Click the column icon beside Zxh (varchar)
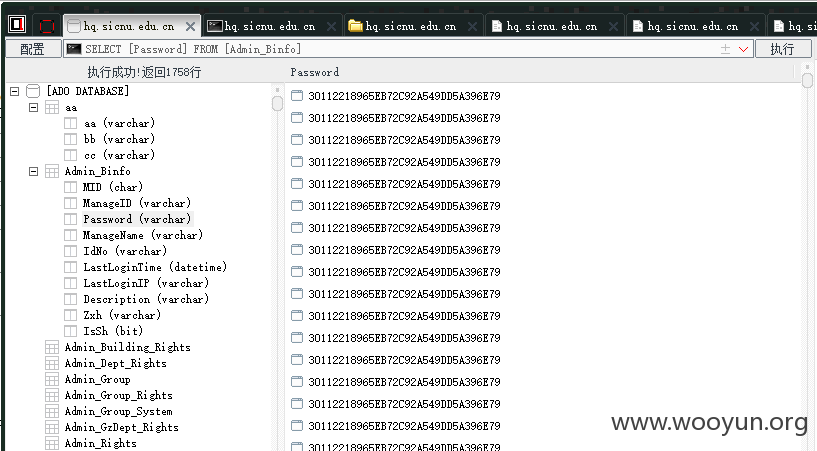 (x=70, y=315)
